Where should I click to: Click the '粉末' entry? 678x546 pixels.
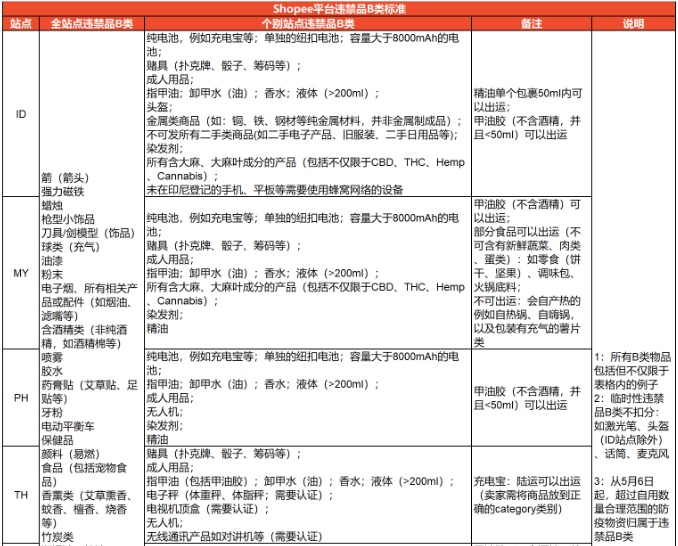pyautogui.click(x=52, y=275)
